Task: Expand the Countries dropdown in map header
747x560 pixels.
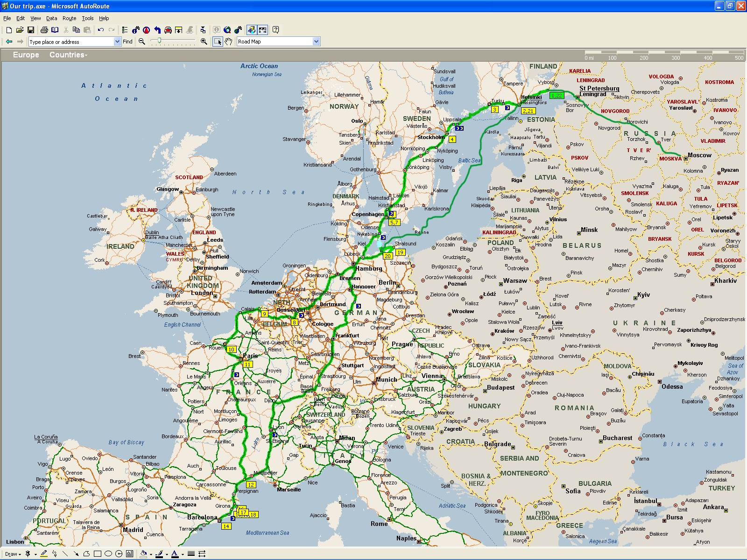Action: (x=68, y=55)
